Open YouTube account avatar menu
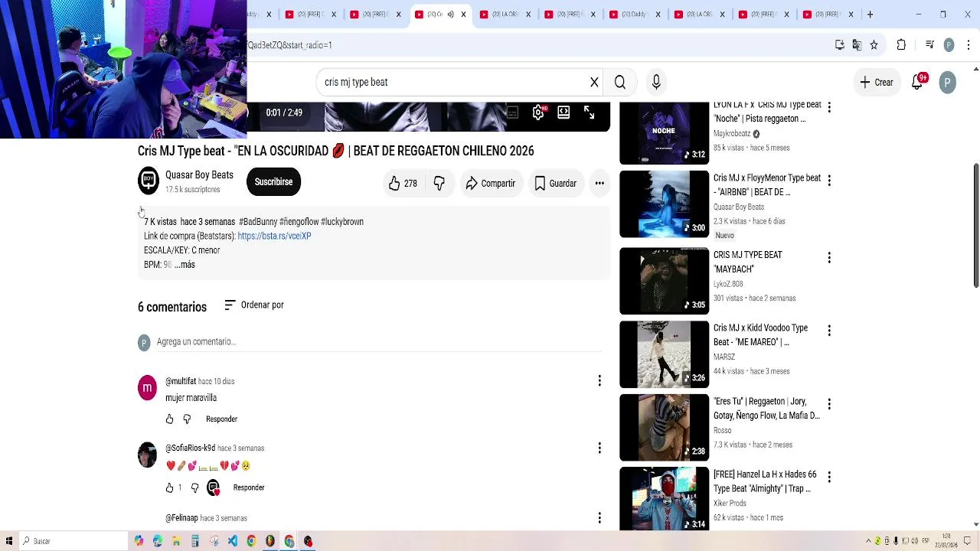 coord(947,82)
